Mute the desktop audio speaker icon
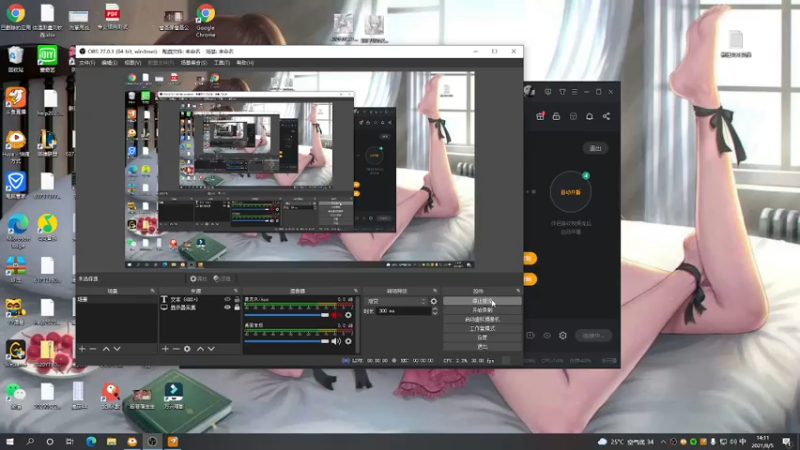This screenshot has height=450, width=800. point(336,341)
